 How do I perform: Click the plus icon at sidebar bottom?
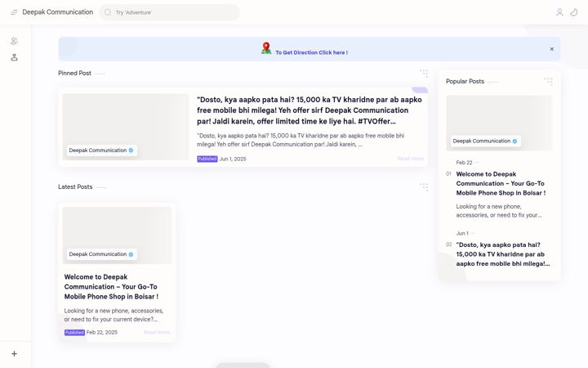pyautogui.click(x=14, y=354)
